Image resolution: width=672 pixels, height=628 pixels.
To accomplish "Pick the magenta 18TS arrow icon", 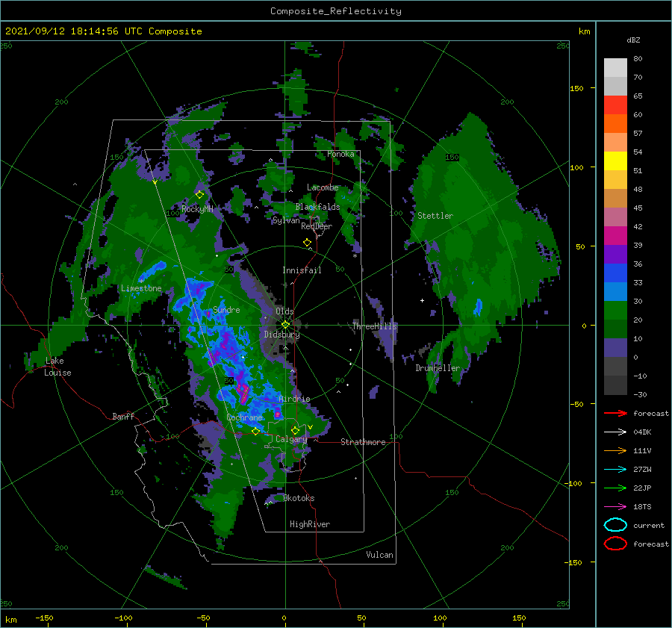I will tap(615, 507).
